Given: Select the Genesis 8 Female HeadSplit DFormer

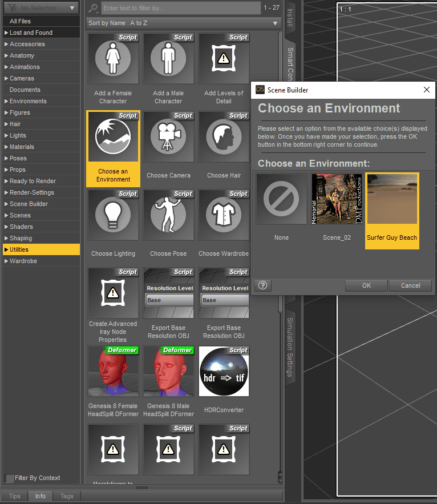Looking at the screenshot, I should click(113, 371).
